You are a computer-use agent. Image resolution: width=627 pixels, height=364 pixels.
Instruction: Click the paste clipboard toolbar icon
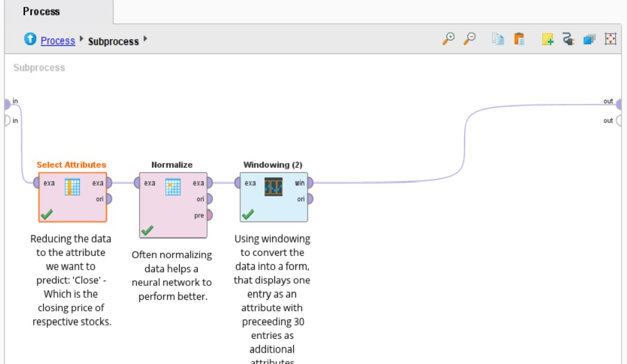[519, 39]
